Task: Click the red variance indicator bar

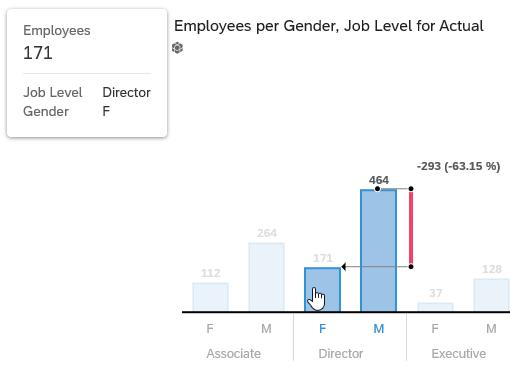Action: coord(411,228)
